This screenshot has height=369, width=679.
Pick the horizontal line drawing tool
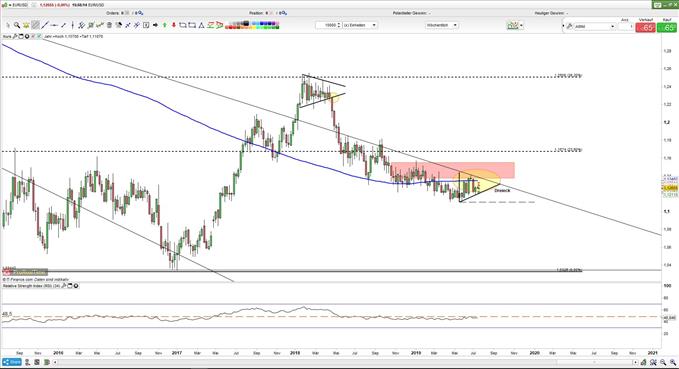54,25
